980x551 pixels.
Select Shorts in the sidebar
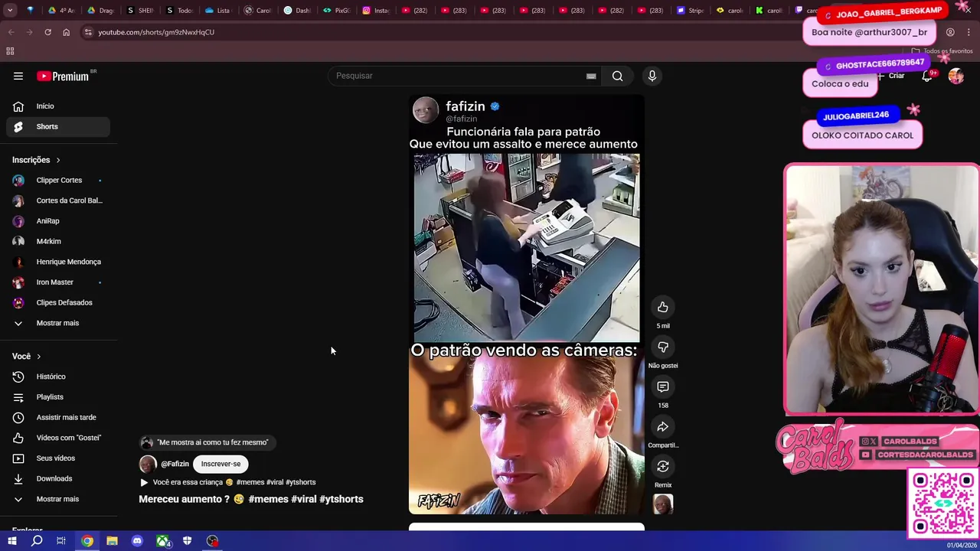pos(58,126)
